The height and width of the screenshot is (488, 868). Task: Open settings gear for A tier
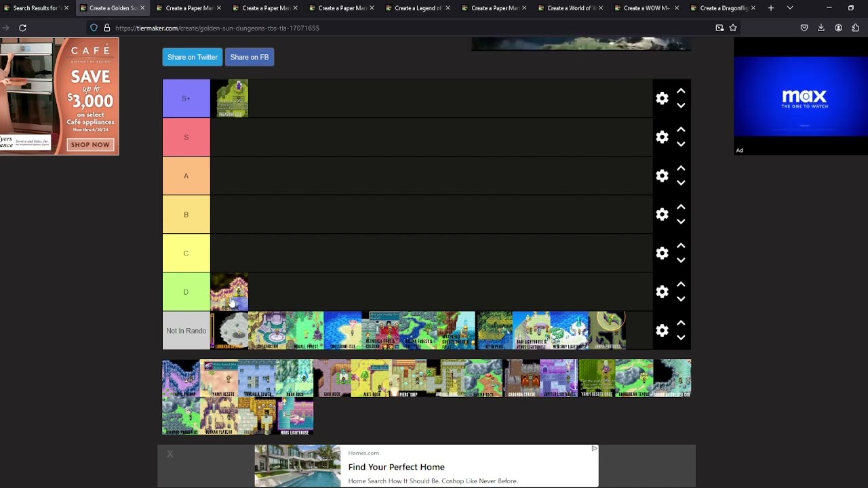(x=662, y=176)
